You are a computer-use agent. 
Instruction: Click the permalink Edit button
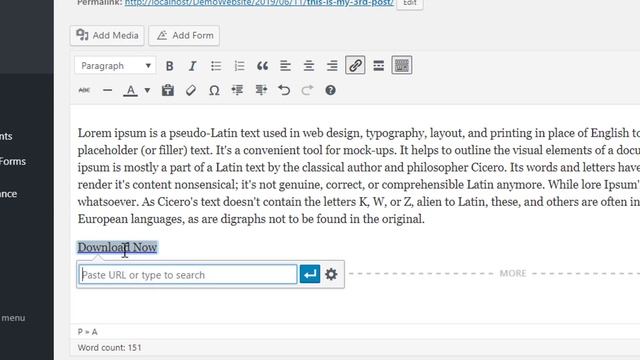pyautogui.click(x=410, y=3)
